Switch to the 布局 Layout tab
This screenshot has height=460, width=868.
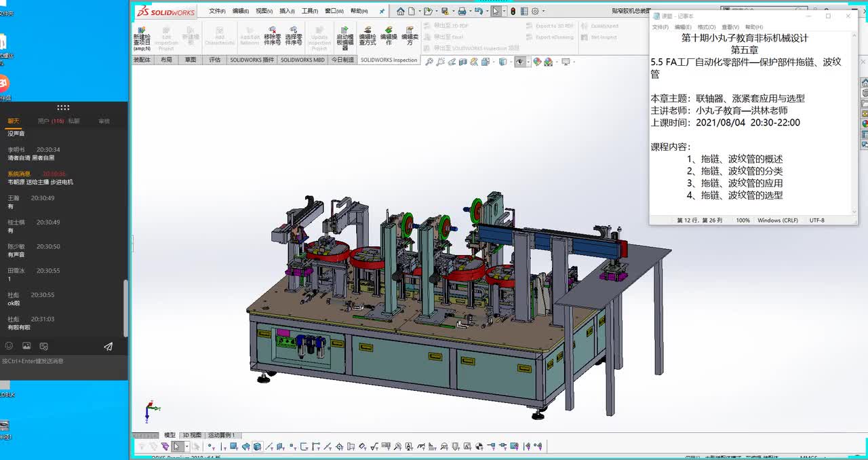(166, 60)
